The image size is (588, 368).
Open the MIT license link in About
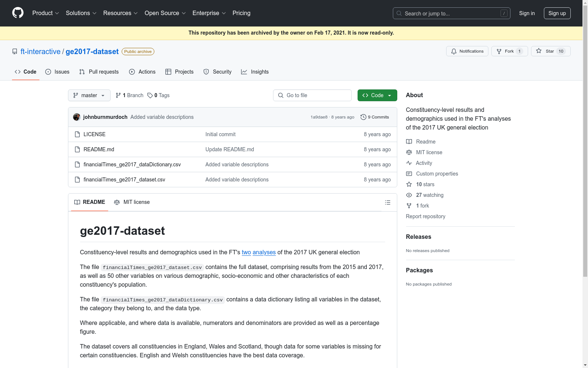pos(424,152)
